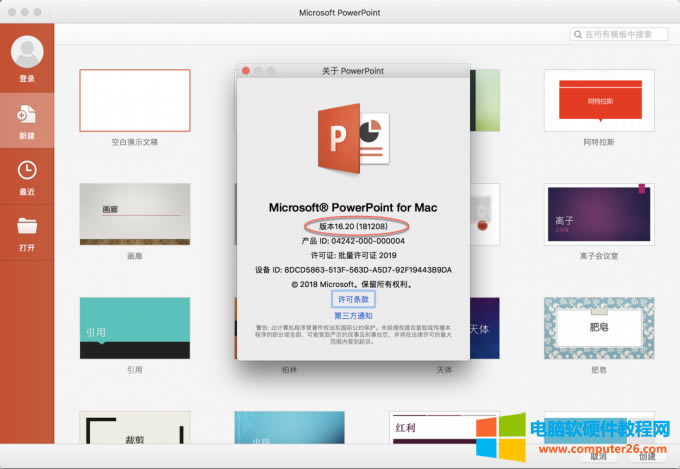Choose the 阿特拉斯 template thumbnail
Screen dimensions: 680x469
[599, 100]
